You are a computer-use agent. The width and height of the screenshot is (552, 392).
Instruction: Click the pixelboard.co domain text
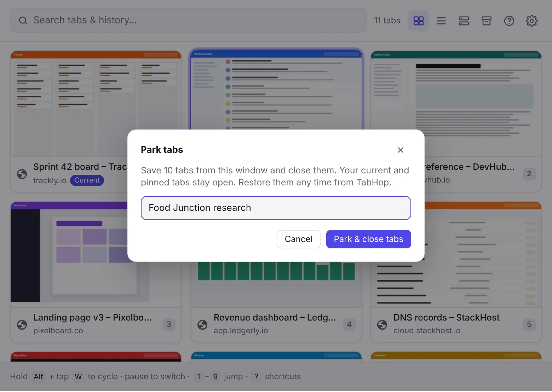[58, 331]
